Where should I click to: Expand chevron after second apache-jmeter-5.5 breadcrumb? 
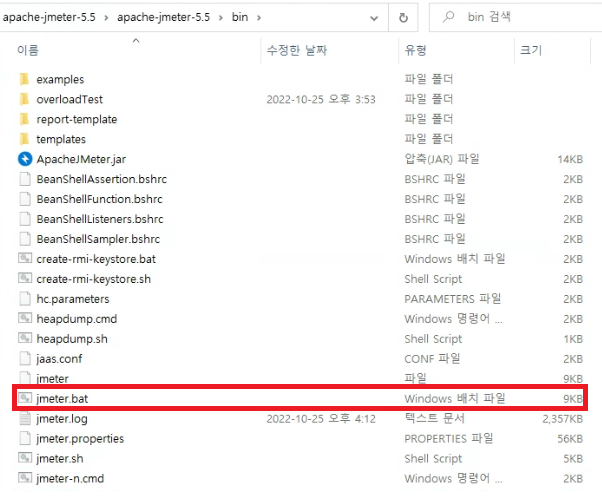(x=221, y=18)
